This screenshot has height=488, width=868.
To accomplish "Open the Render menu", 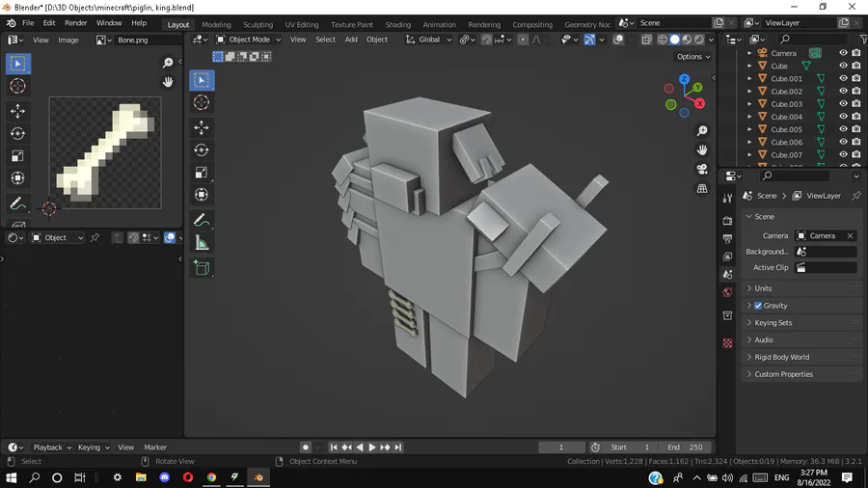I will [76, 23].
